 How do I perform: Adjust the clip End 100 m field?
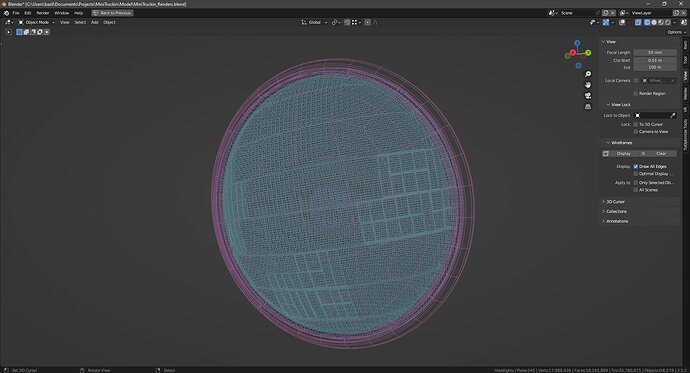click(655, 67)
